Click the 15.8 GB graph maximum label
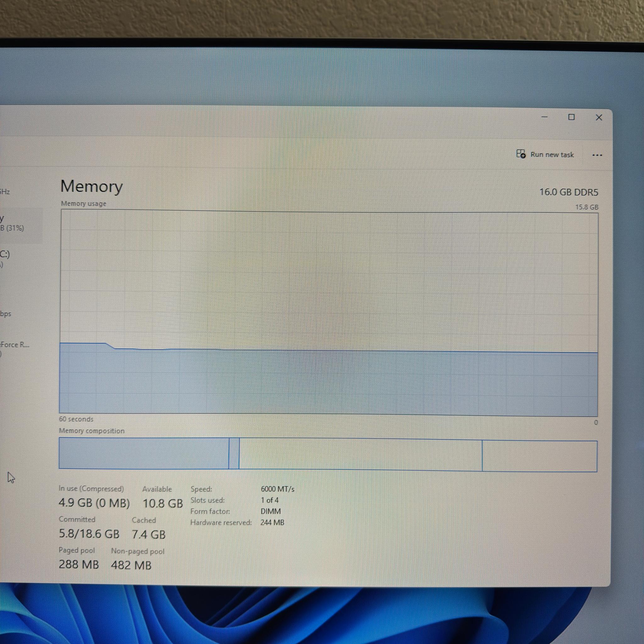This screenshot has height=644, width=644. coord(586,207)
